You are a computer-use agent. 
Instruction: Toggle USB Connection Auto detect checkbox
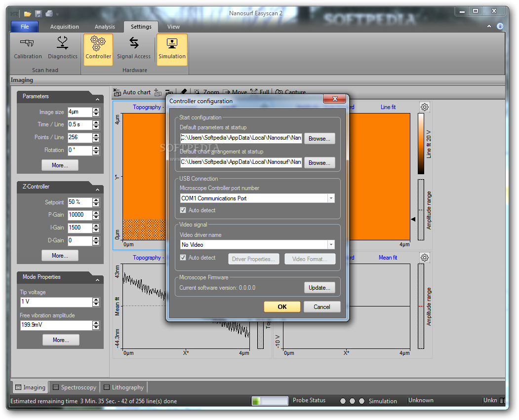point(183,210)
